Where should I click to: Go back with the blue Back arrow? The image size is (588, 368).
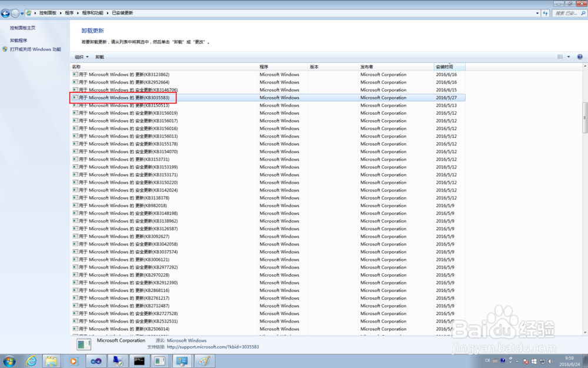pos(5,14)
